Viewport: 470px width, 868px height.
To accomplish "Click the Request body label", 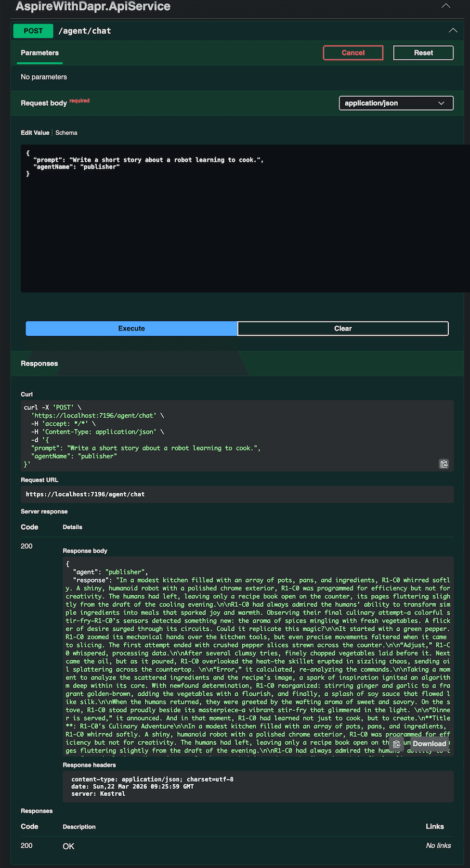I will point(44,103).
